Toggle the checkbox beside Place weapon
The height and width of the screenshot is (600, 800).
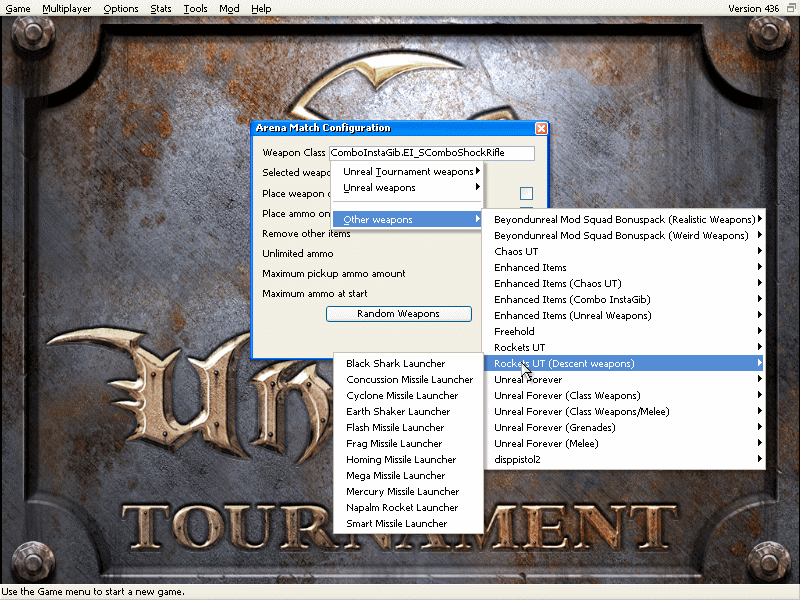point(526,194)
